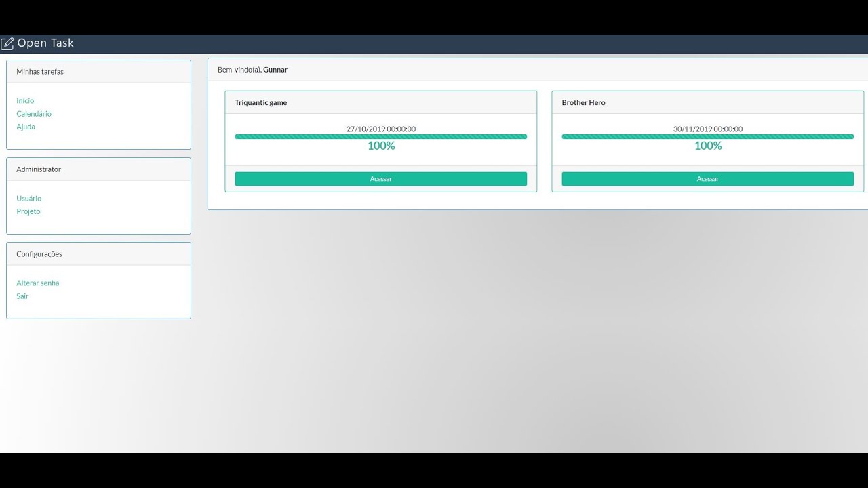Click the date 27/10/2019 00:00:00
The image size is (868, 488).
click(x=381, y=129)
